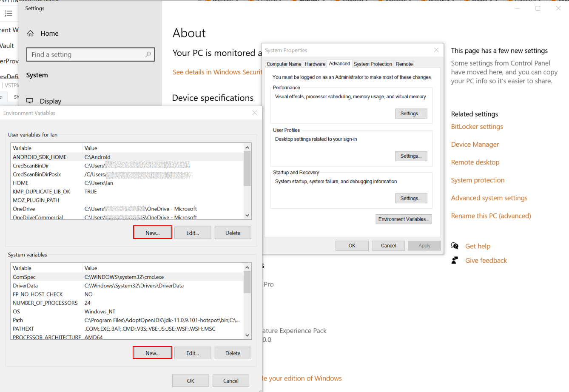Open System Protection tab

pos(373,64)
